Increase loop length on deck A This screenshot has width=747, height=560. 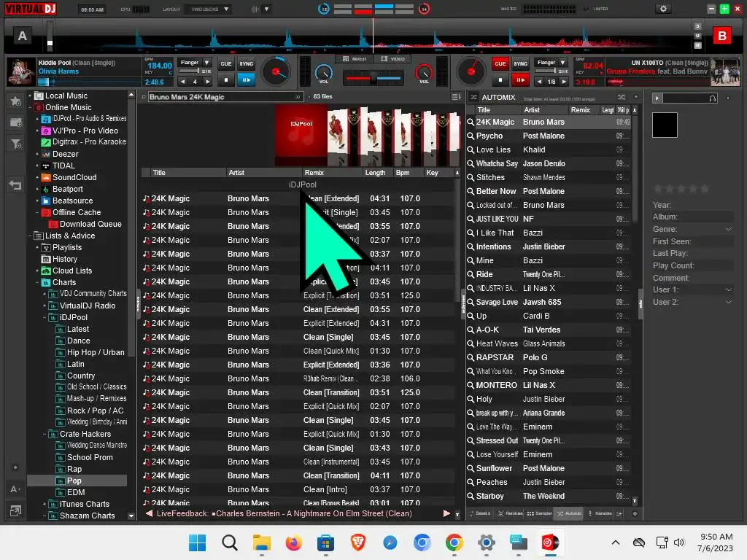207,82
